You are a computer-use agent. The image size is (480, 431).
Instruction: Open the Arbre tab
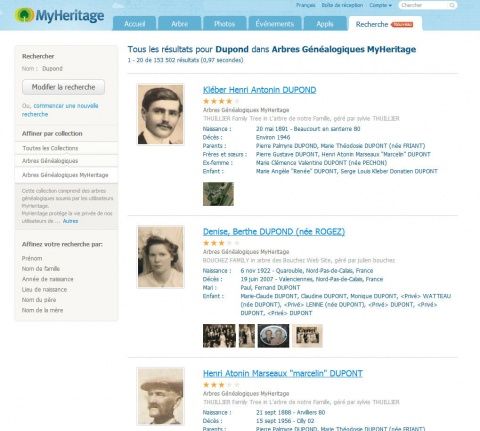pyautogui.click(x=179, y=24)
